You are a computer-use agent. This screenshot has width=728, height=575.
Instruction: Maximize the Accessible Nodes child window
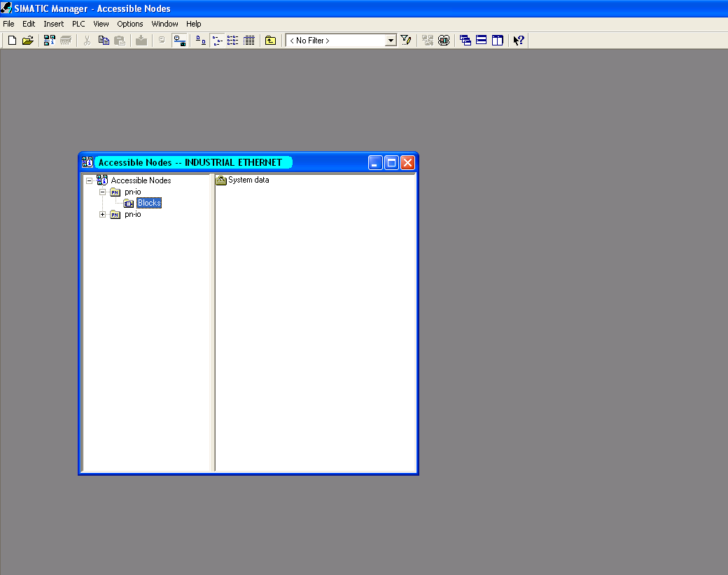coord(391,163)
